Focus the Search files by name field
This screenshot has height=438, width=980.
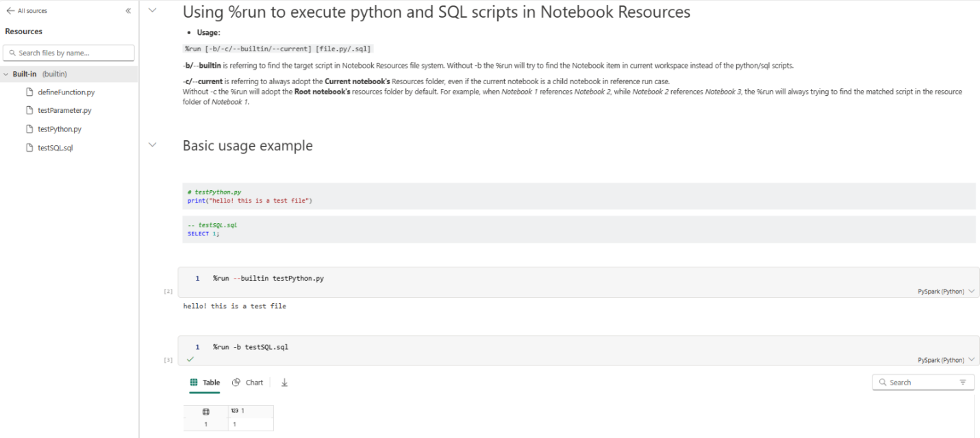tap(68, 53)
